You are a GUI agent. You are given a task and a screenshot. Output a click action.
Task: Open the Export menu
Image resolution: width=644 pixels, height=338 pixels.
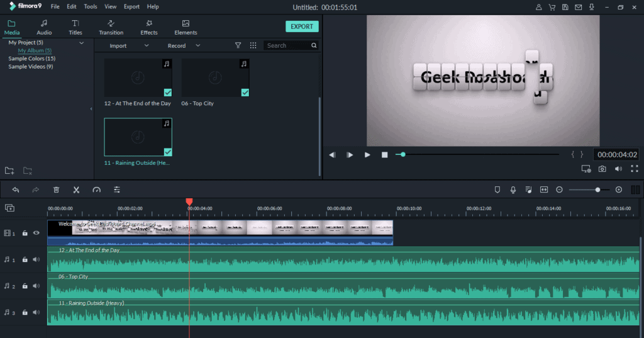(x=131, y=6)
